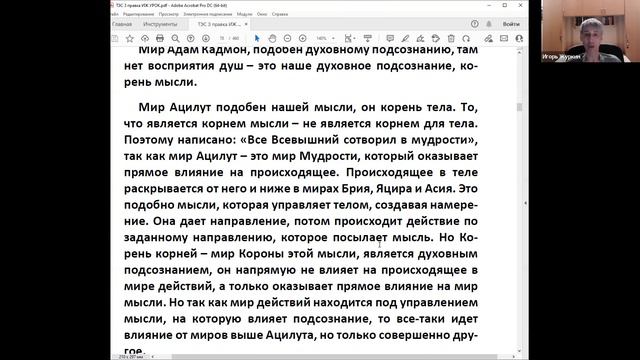Send the file by email envelope icon
This screenshot has width=640, height=360.
[504, 38]
